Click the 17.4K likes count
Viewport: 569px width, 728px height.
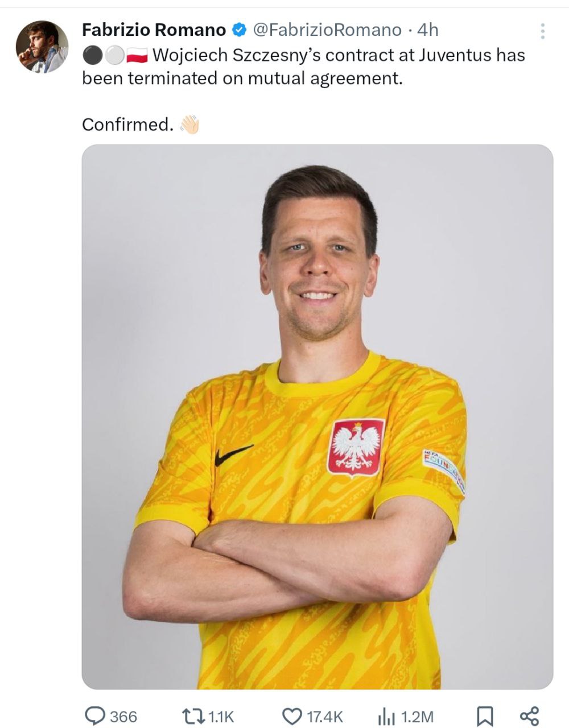click(325, 717)
